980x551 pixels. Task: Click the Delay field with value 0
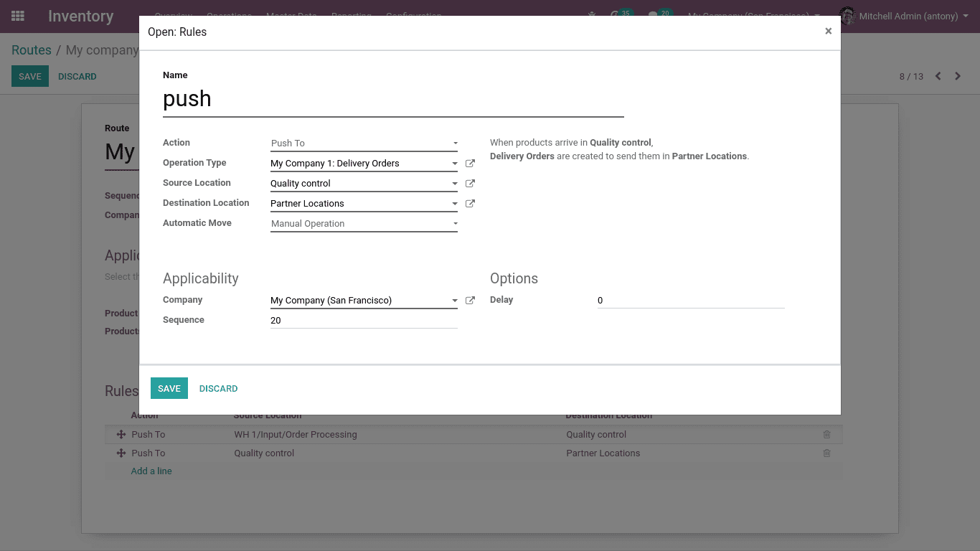tap(691, 301)
